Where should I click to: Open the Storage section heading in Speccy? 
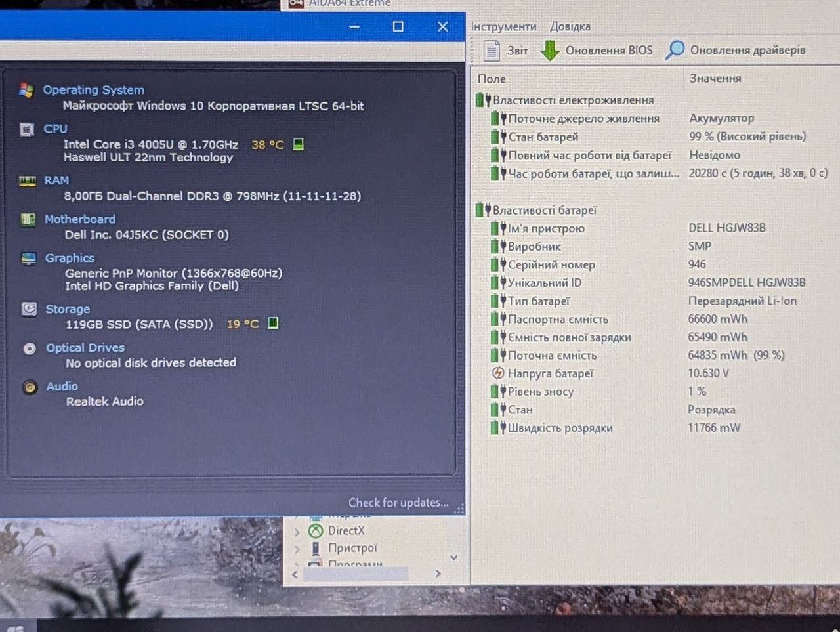(x=68, y=309)
